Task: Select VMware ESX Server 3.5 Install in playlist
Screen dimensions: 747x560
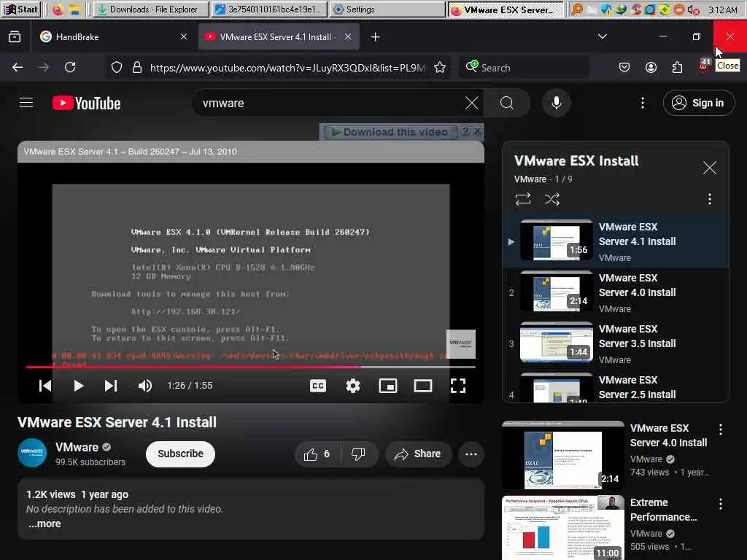Action: coord(616,343)
